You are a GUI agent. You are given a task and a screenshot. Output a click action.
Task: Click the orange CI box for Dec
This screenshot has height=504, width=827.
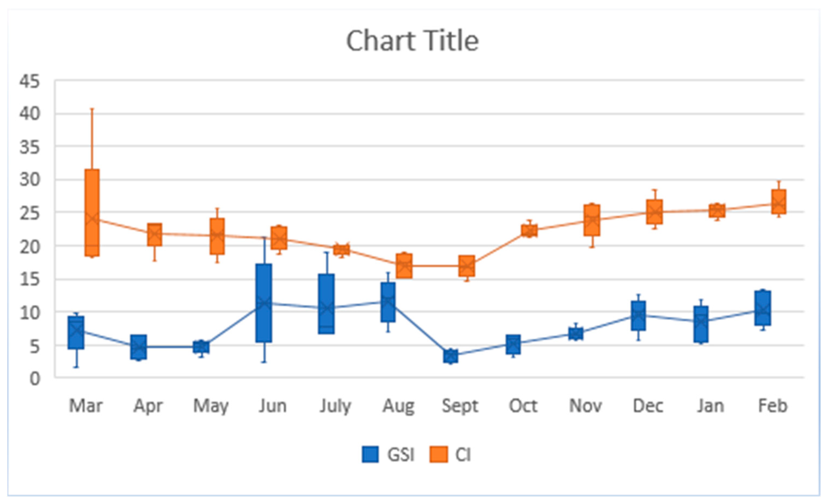click(x=655, y=212)
